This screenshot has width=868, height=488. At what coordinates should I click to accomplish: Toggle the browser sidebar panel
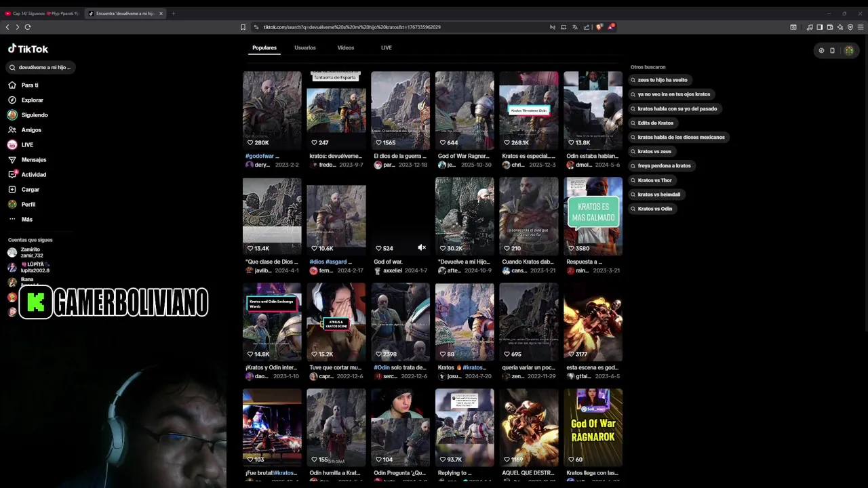pos(820,27)
